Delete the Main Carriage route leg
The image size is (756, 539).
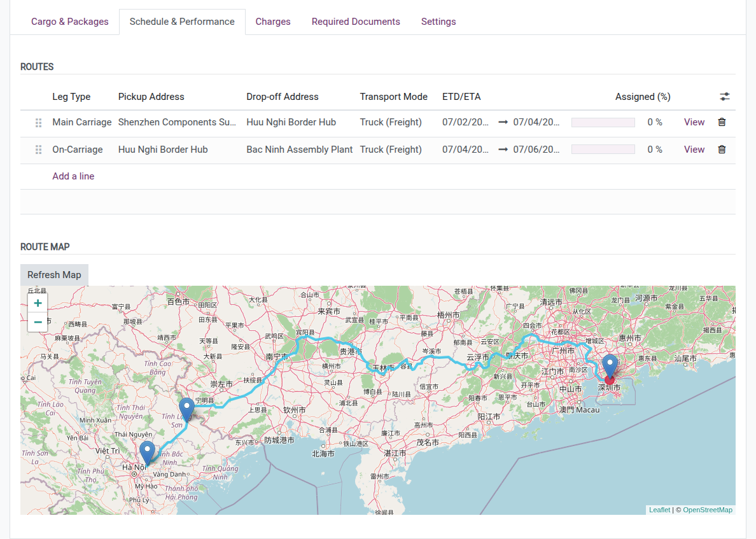(722, 122)
